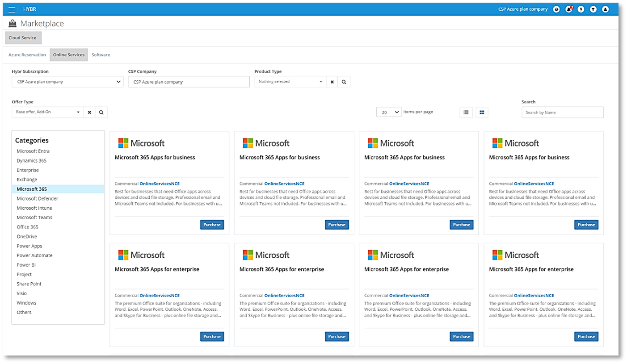Open the Offer Type dropdown
Viewport: 627px width, 364px height.
click(x=48, y=112)
